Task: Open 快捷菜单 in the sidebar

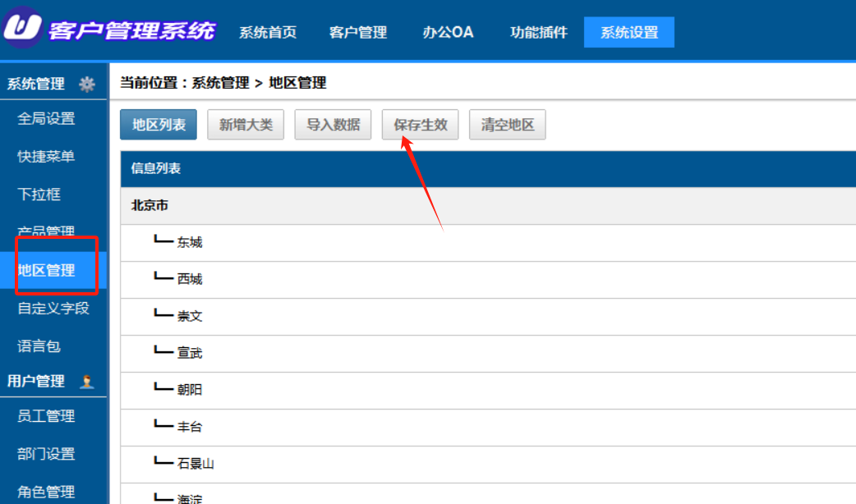Action: (x=46, y=157)
